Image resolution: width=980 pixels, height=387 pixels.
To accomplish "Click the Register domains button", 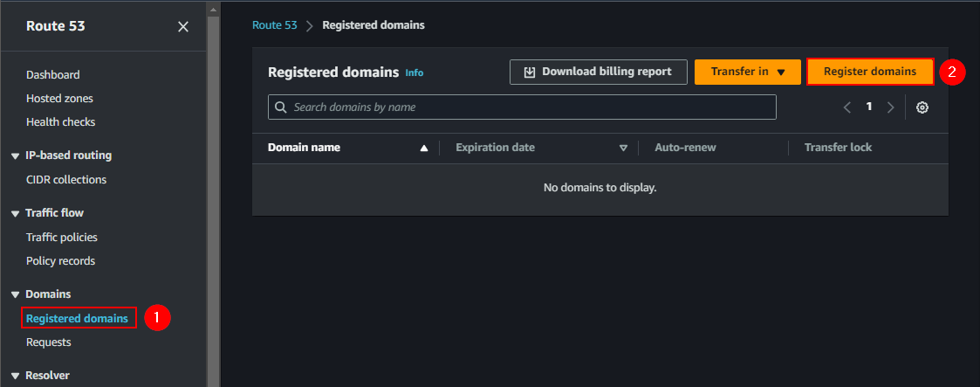I will click(x=870, y=72).
